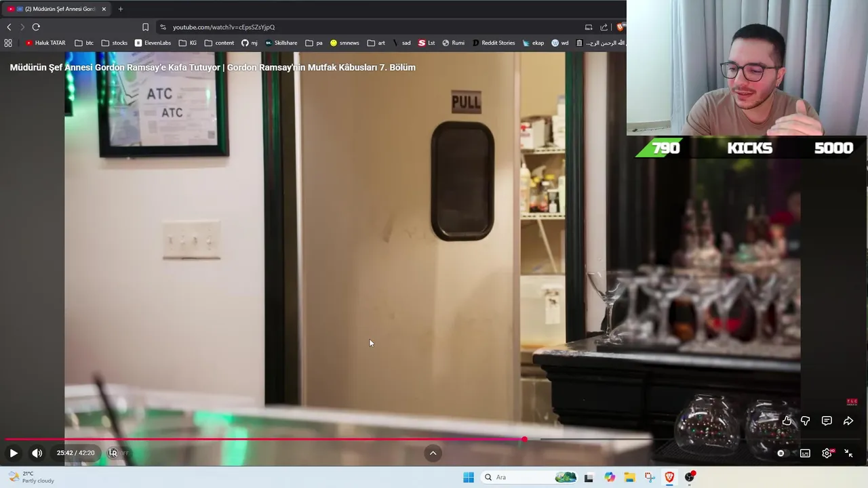
Task: Open Brave Shields lion icon
Action: click(x=620, y=27)
